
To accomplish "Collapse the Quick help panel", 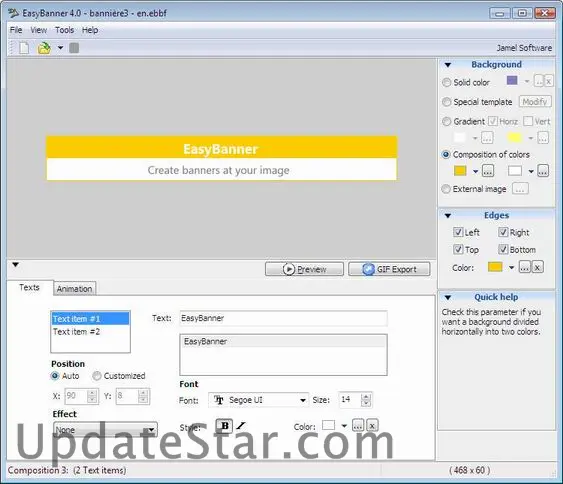I will point(448,298).
